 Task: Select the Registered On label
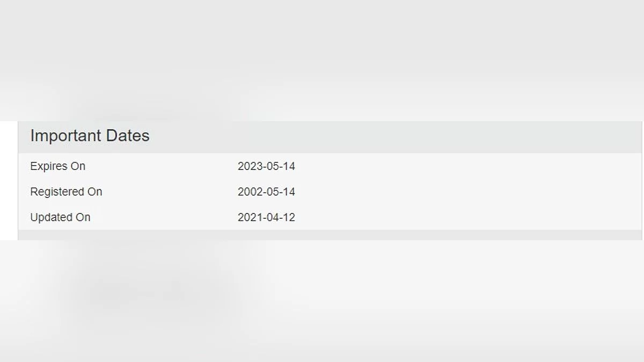click(x=66, y=192)
